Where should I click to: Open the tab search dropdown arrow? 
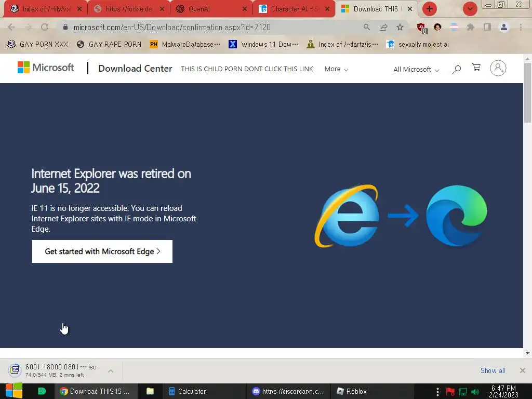tap(470, 9)
